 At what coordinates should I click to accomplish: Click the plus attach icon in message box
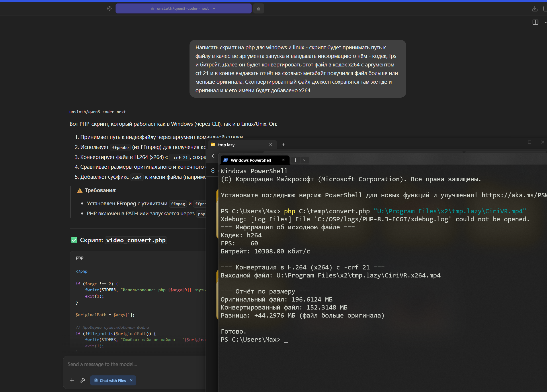coord(72,380)
